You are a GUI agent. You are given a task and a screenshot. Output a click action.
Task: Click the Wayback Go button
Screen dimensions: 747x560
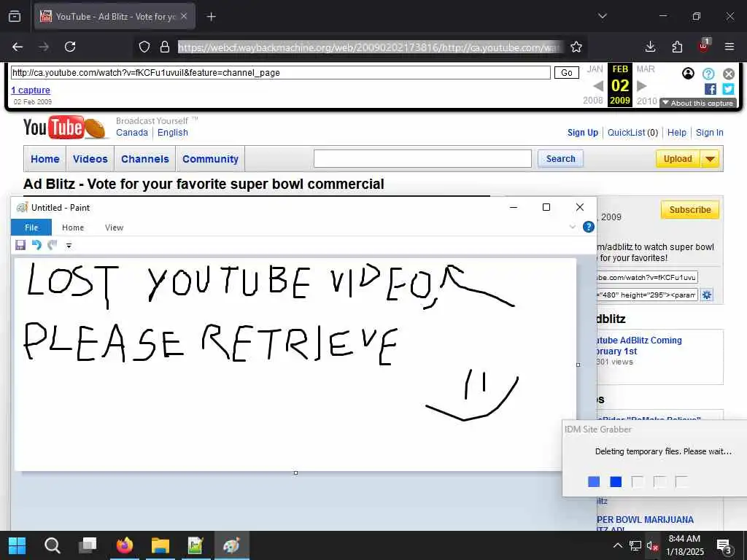click(566, 73)
